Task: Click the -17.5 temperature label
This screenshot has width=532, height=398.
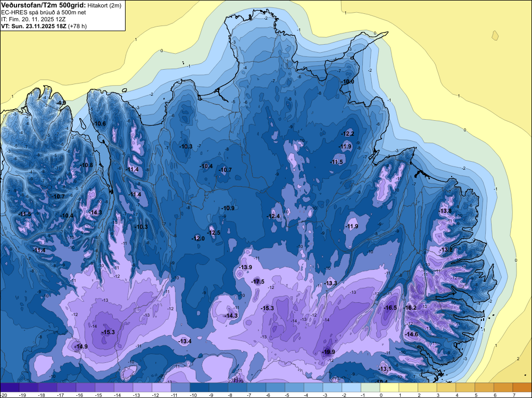Action: [x=257, y=281]
